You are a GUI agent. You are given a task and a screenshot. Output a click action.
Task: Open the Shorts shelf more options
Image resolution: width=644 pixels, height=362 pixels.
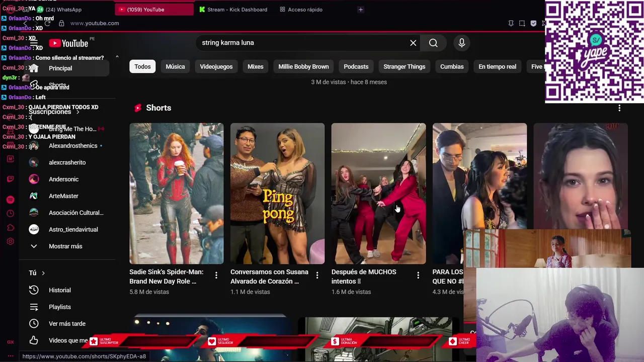(x=619, y=108)
